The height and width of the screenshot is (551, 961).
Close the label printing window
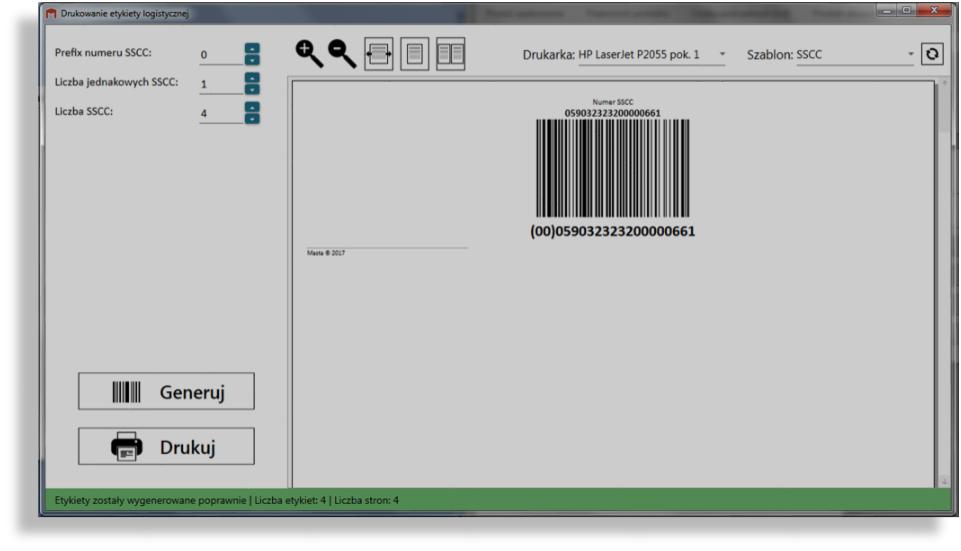coord(934,10)
